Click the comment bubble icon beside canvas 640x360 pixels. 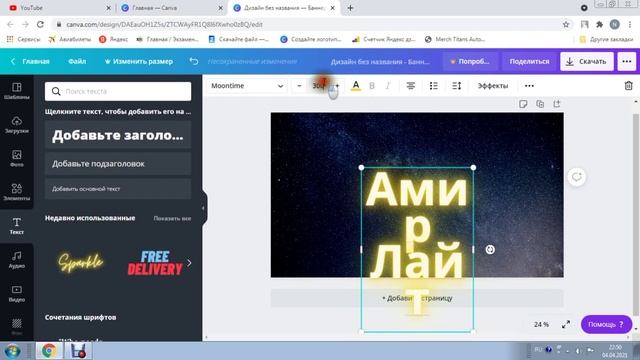coord(576,177)
